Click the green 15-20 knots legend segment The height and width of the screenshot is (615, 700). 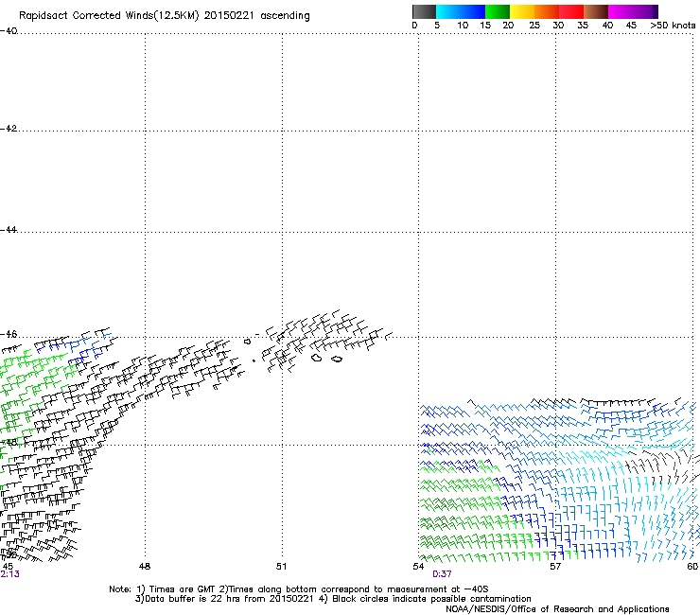(x=498, y=11)
